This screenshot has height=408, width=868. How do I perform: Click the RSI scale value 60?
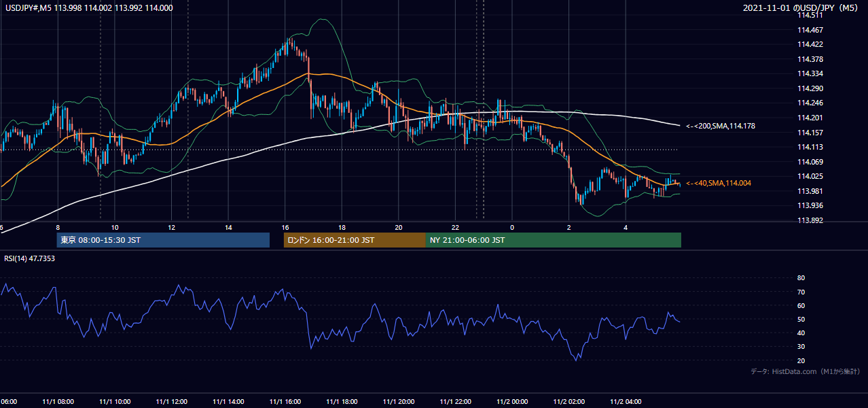tap(801, 305)
